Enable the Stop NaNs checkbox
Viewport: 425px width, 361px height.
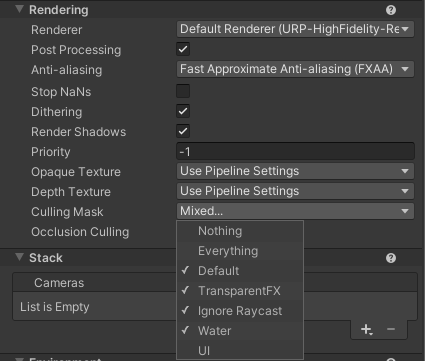(183, 91)
